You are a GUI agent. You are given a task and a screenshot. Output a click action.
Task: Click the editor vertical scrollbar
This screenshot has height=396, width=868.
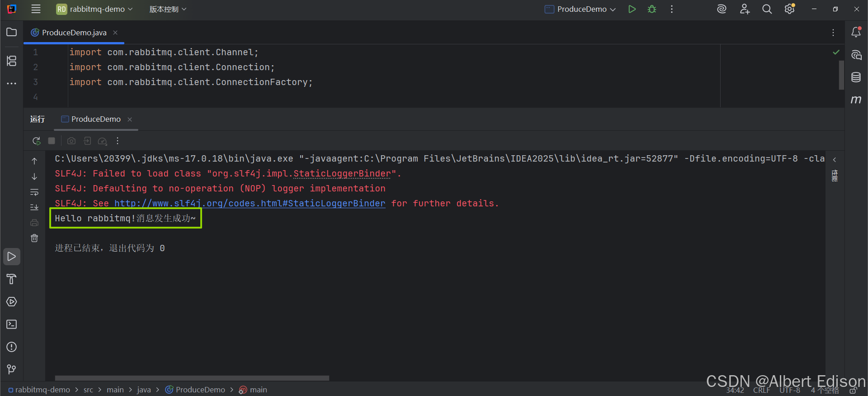(x=841, y=76)
